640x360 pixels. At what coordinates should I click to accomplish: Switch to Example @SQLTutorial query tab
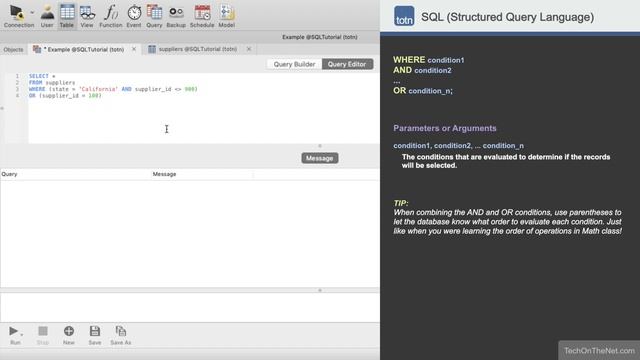click(83, 49)
